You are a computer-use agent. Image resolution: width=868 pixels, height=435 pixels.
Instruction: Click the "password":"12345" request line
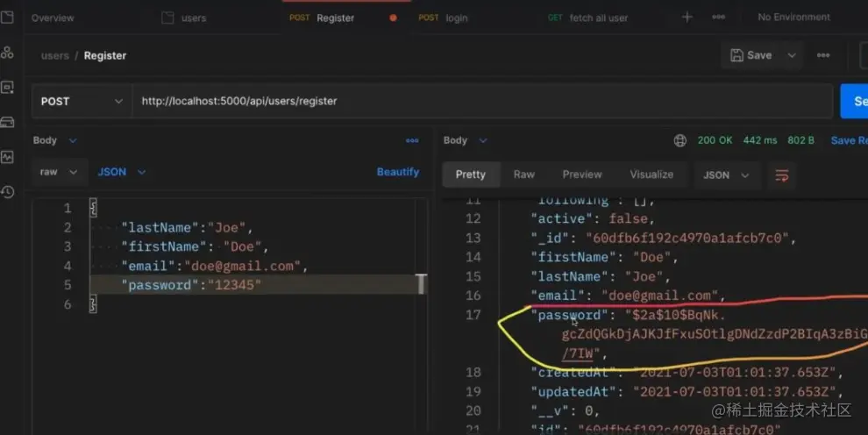pos(191,286)
